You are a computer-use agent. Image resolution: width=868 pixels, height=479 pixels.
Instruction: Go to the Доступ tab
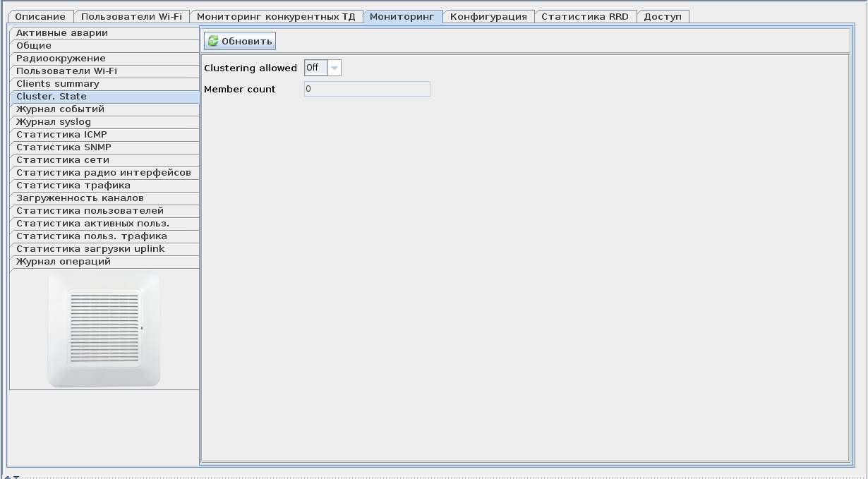[663, 16]
